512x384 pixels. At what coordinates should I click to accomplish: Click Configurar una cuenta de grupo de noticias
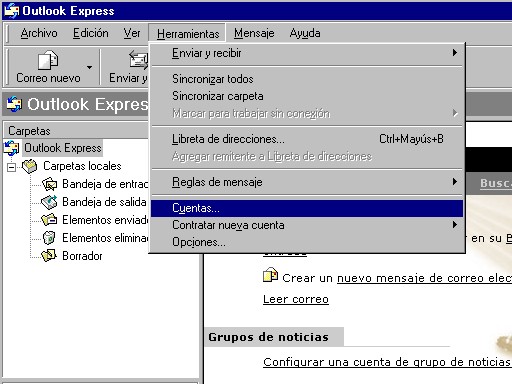coord(387,362)
